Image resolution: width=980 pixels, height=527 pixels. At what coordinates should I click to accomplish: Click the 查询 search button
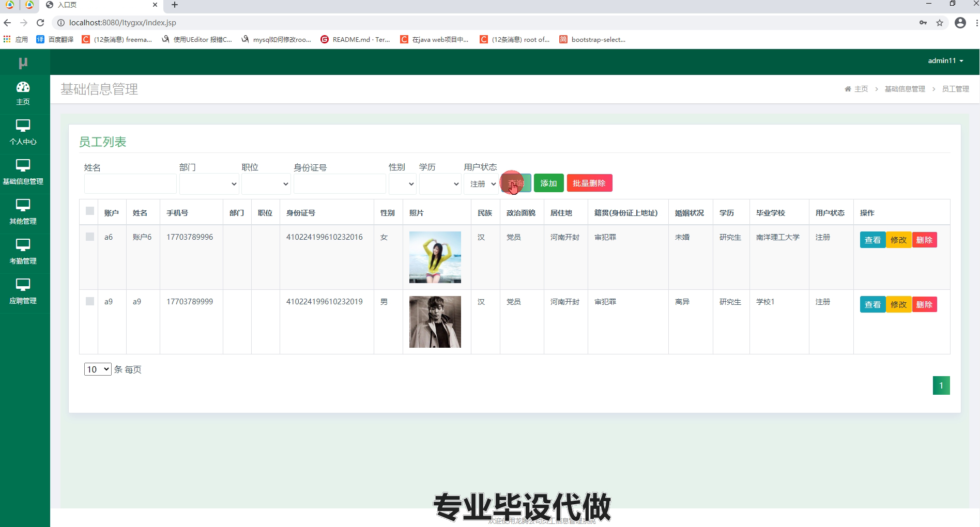tap(516, 183)
